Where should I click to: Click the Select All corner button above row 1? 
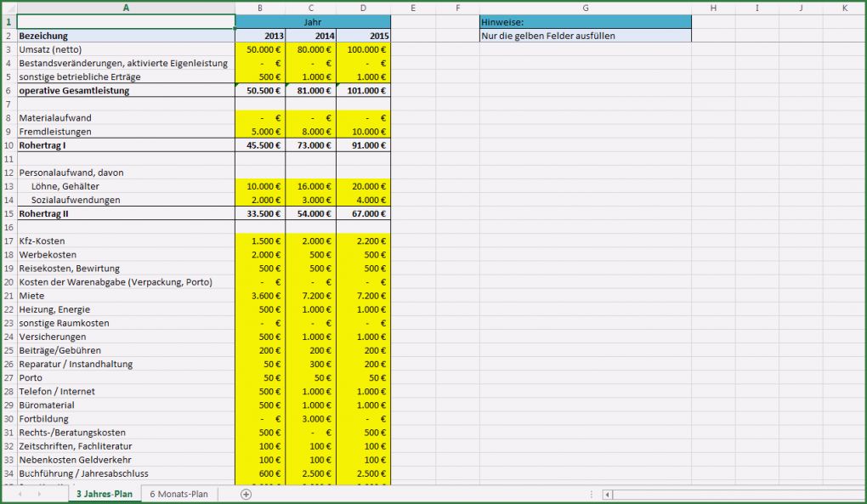point(8,8)
